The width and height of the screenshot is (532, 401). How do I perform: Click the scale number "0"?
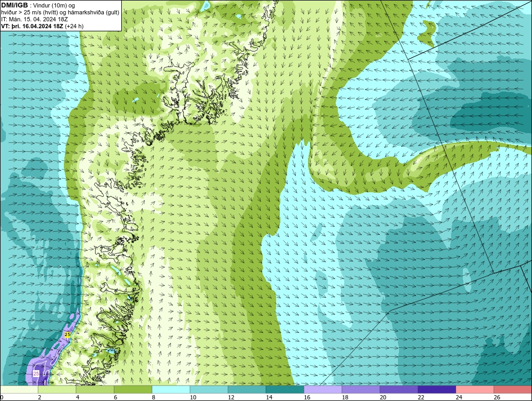pos(2,398)
